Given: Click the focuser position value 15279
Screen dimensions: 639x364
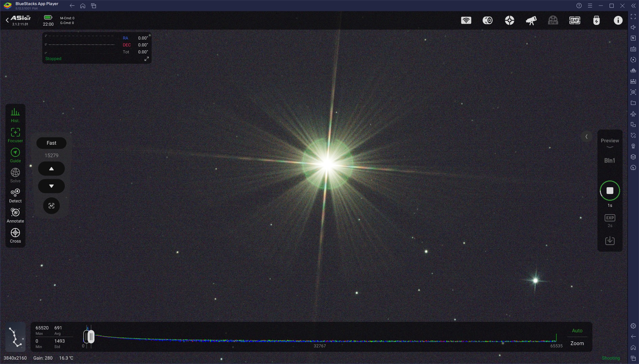Looking at the screenshot, I should coord(51,156).
